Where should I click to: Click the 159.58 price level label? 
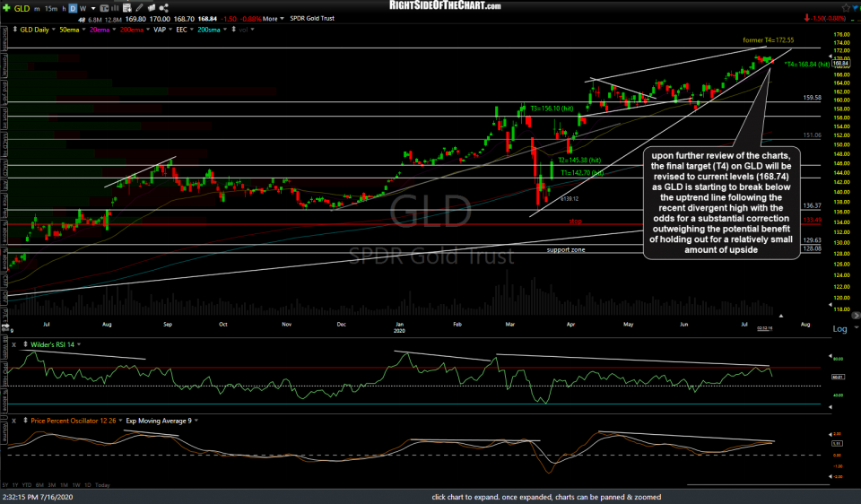tap(813, 98)
